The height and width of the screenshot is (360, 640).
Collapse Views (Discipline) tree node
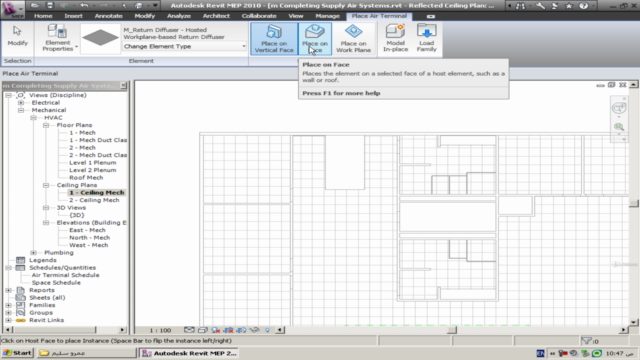(8, 95)
